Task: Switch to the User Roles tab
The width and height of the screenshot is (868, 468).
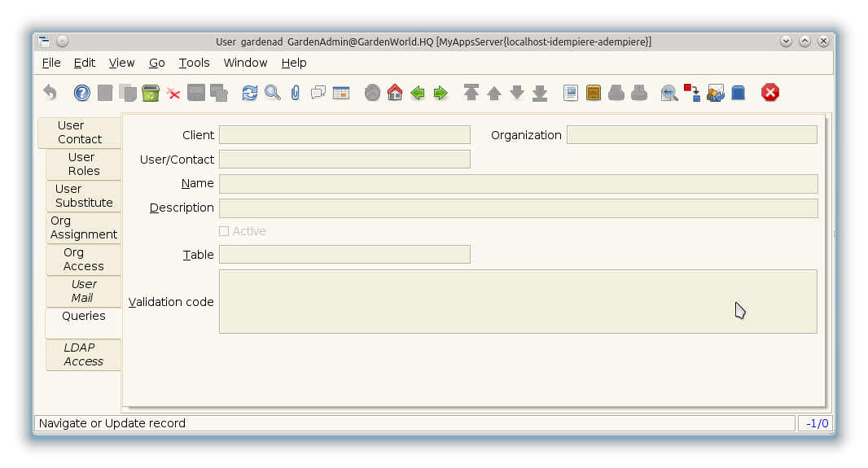Action: [x=83, y=164]
